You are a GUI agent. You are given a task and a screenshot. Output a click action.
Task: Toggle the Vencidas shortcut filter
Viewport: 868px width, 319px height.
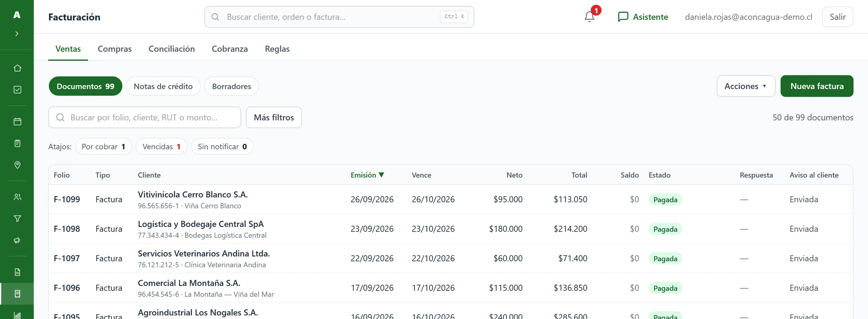(x=161, y=147)
